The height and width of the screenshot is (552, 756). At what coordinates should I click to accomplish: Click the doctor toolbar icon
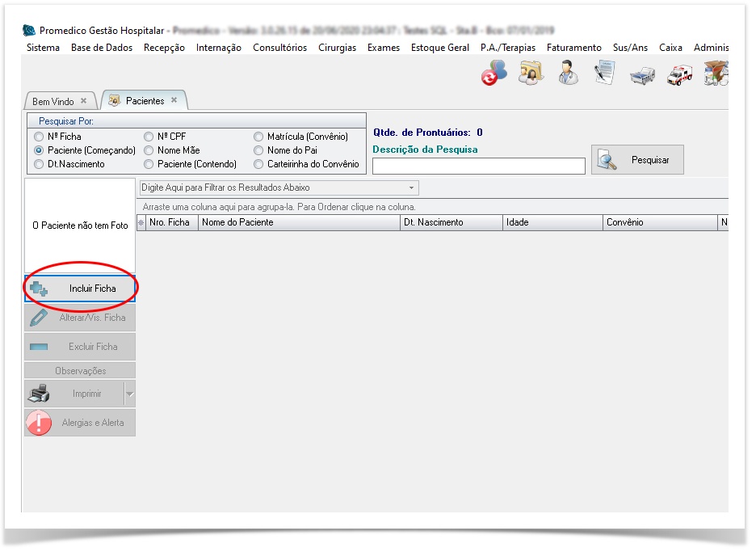[568, 73]
